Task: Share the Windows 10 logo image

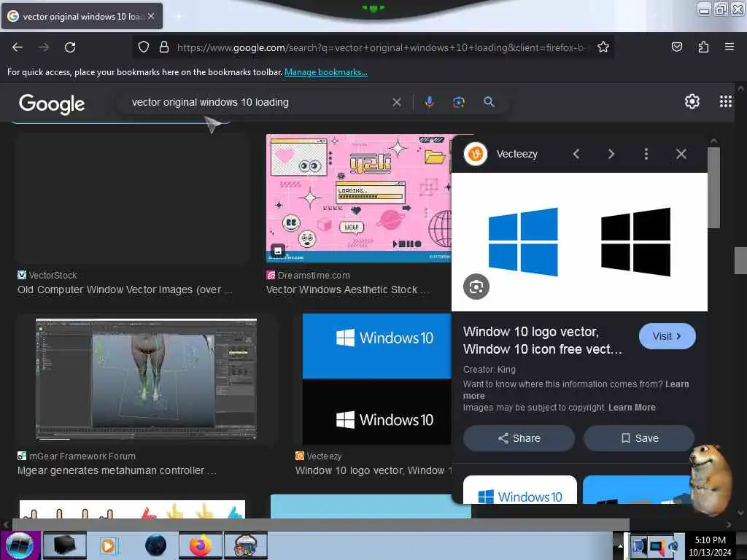Action: pyautogui.click(x=519, y=438)
